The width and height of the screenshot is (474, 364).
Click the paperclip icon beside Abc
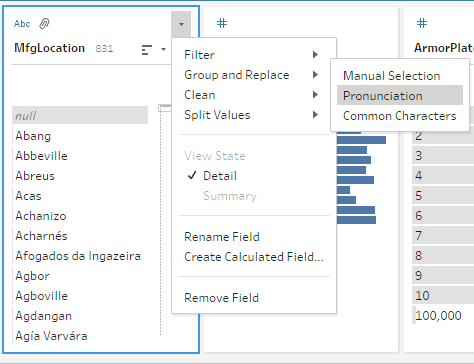[44, 24]
